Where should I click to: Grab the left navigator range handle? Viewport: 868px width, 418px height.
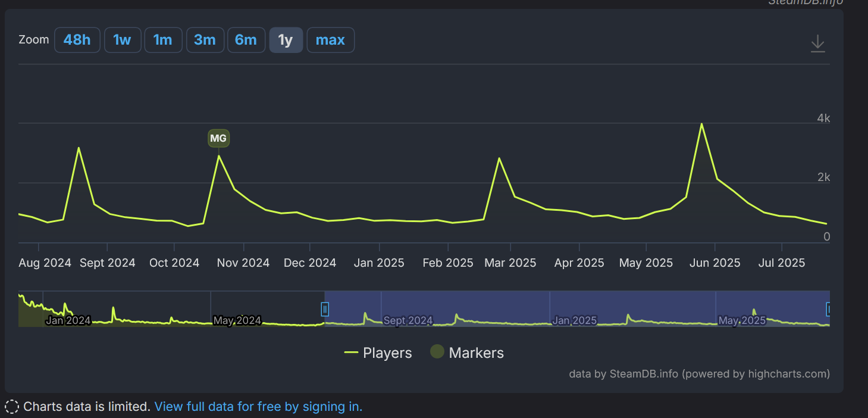coord(325,309)
